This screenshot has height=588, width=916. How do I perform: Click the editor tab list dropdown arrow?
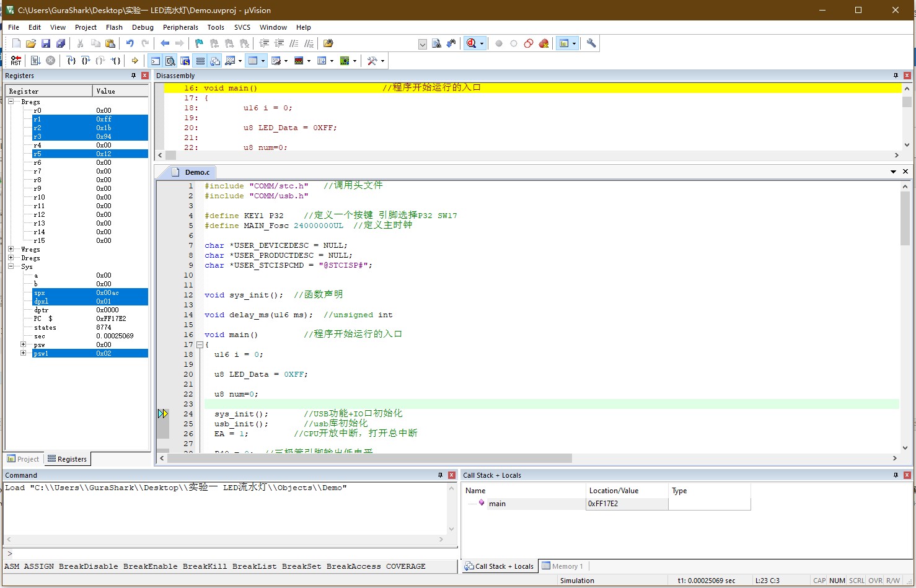point(893,172)
